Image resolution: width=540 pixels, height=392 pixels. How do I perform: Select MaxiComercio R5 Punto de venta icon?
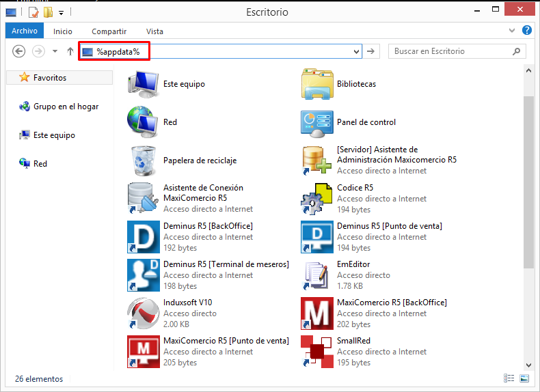[144, 352]
